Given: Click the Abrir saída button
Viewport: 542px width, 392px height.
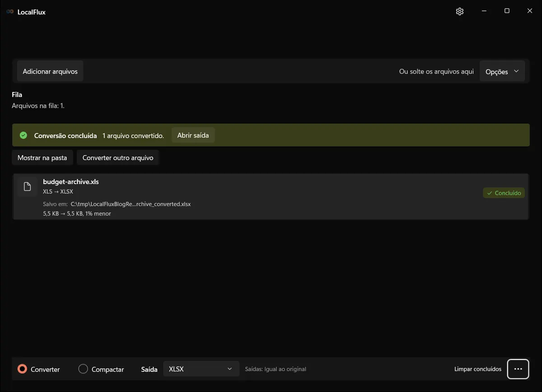Looking at the screenshot, I should 193,135.
